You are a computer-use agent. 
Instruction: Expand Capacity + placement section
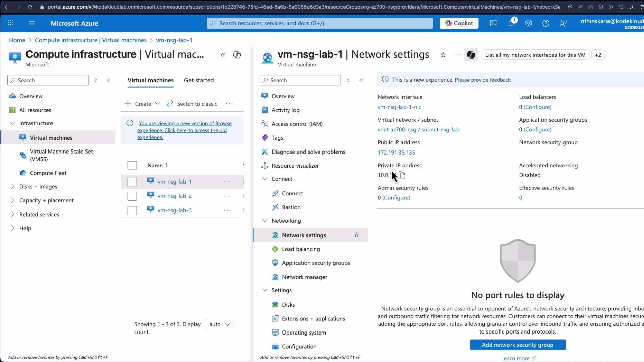pyautogui.click(x=12, y=200)
